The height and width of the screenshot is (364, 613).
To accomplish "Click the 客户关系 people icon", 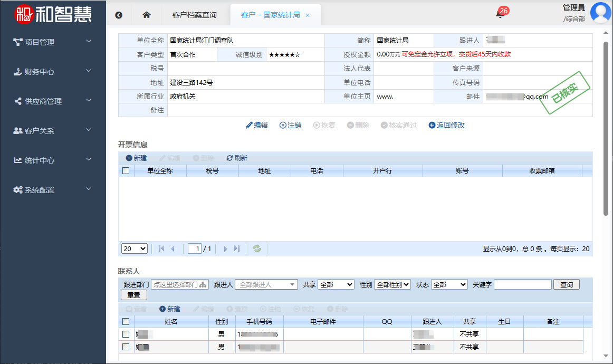I will [x=18, y=131].
